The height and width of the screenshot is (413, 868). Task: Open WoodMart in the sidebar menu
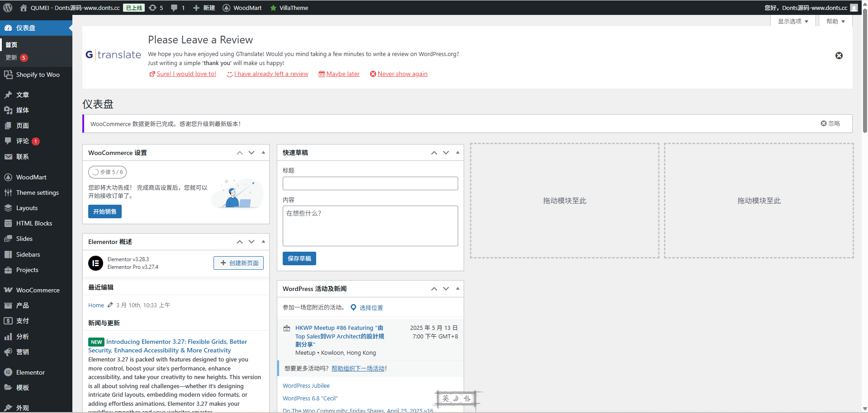(36, 177)
